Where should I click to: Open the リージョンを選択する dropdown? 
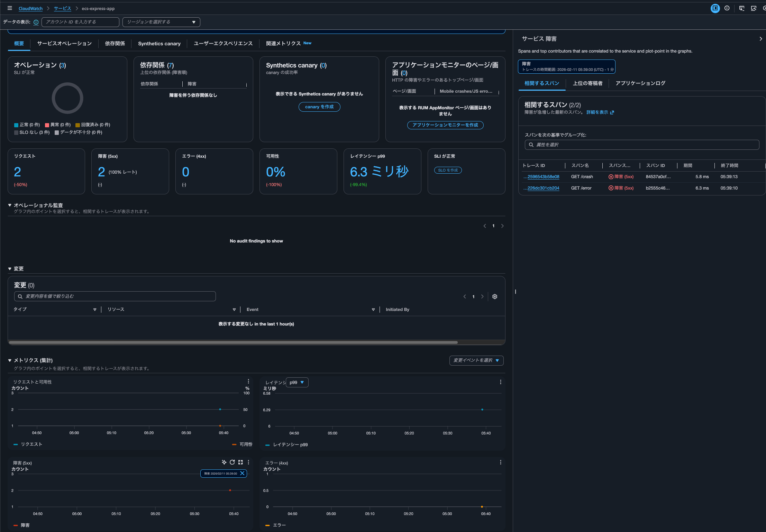[161, 22]
